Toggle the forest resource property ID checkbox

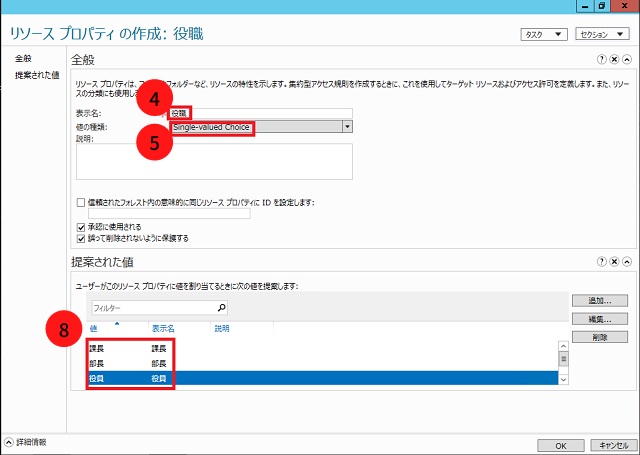click(x=81, y=203)
